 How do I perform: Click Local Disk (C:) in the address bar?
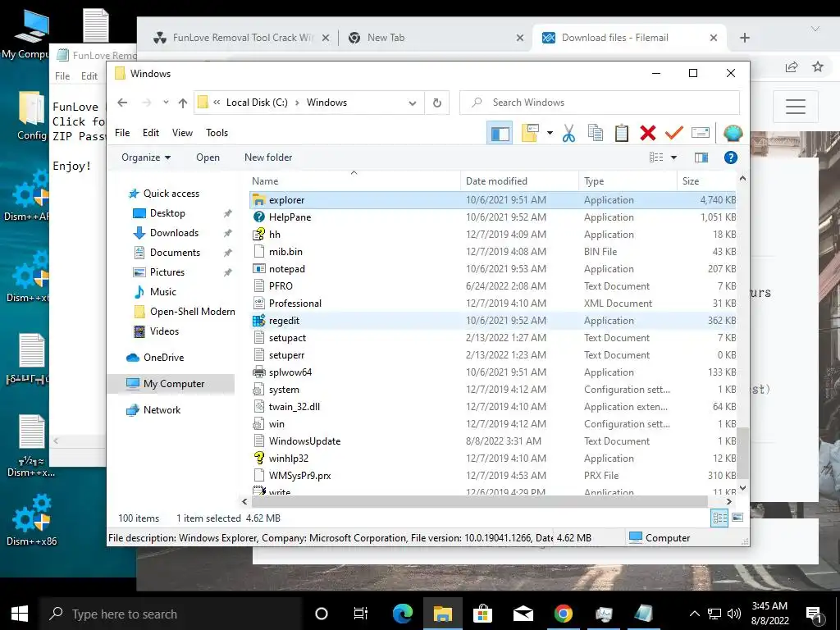point(257,103)
